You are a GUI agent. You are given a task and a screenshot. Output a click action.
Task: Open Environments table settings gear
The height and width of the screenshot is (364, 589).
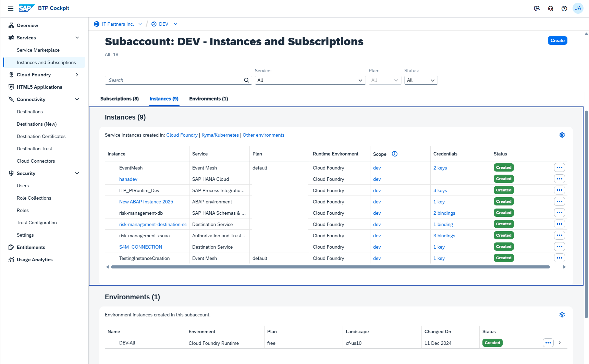tap(562, 315)
